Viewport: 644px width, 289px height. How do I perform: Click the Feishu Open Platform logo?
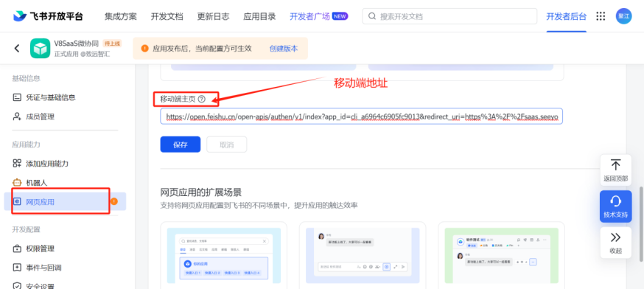[48, 16]
